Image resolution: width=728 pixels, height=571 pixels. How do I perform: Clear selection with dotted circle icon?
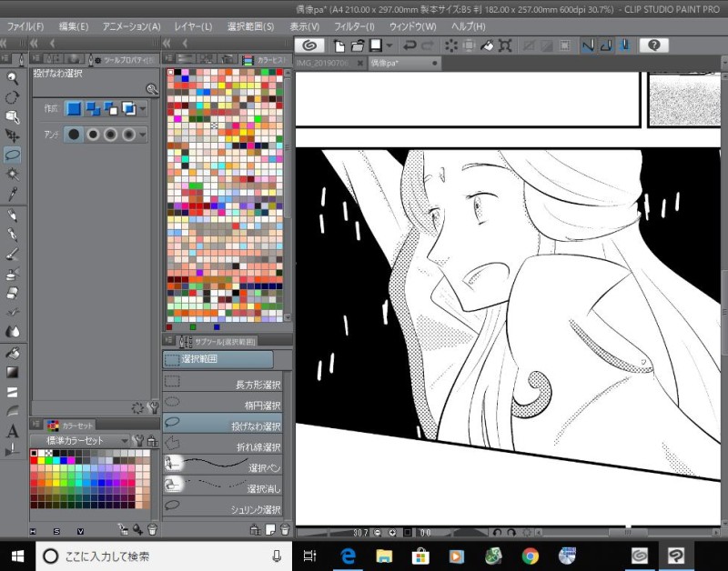pyautogui.click(x=450, y=45)
